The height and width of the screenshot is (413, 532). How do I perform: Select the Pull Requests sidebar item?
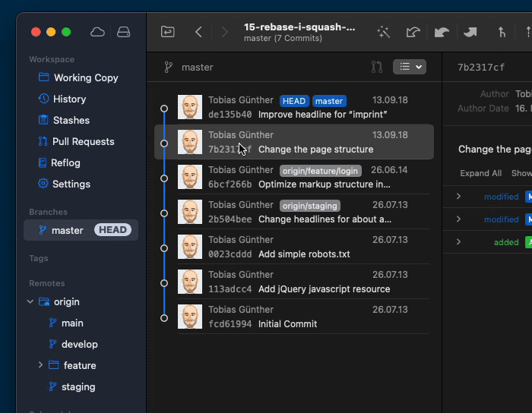click(x=83, y=141)
